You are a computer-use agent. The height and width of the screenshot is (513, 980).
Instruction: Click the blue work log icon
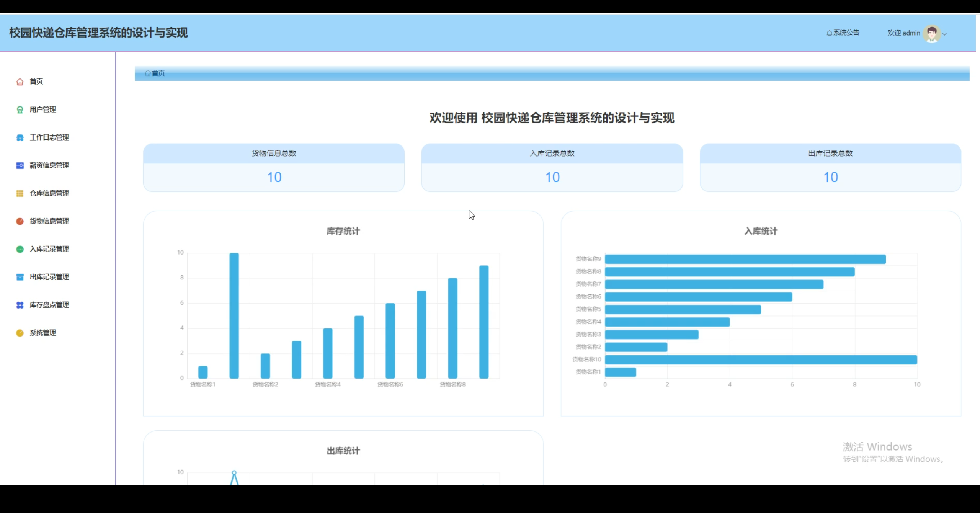click(x=20, y=137)
